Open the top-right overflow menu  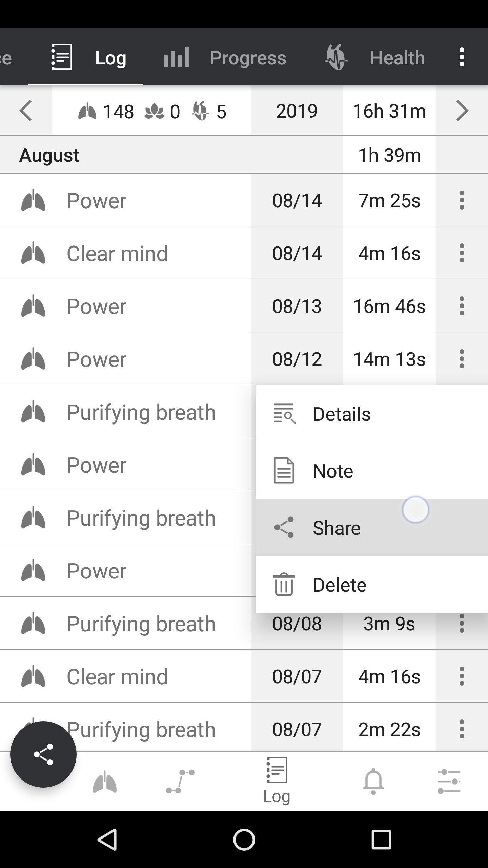pos(462,57)
